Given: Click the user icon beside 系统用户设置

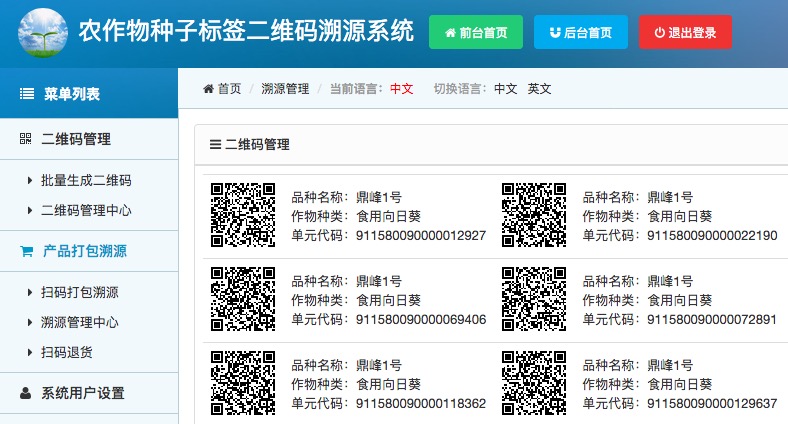Looking at the screenshot, I should point(26,393).
